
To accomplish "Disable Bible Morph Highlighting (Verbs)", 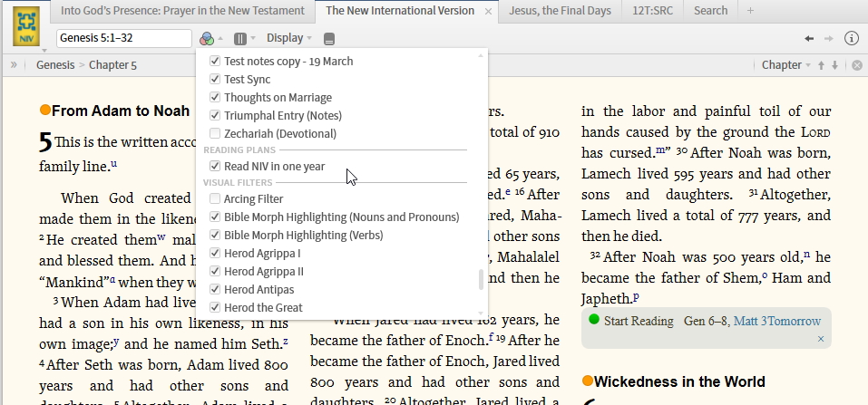I will pos(215,236).
